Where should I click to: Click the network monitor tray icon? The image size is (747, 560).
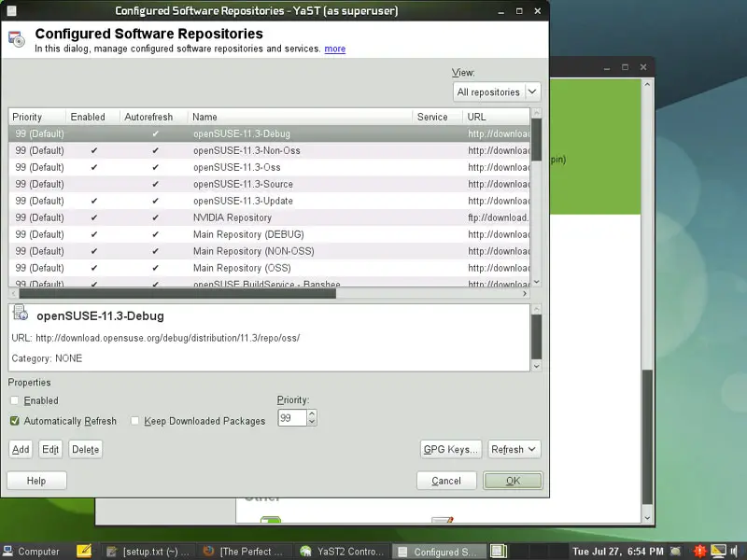[718, 551]
